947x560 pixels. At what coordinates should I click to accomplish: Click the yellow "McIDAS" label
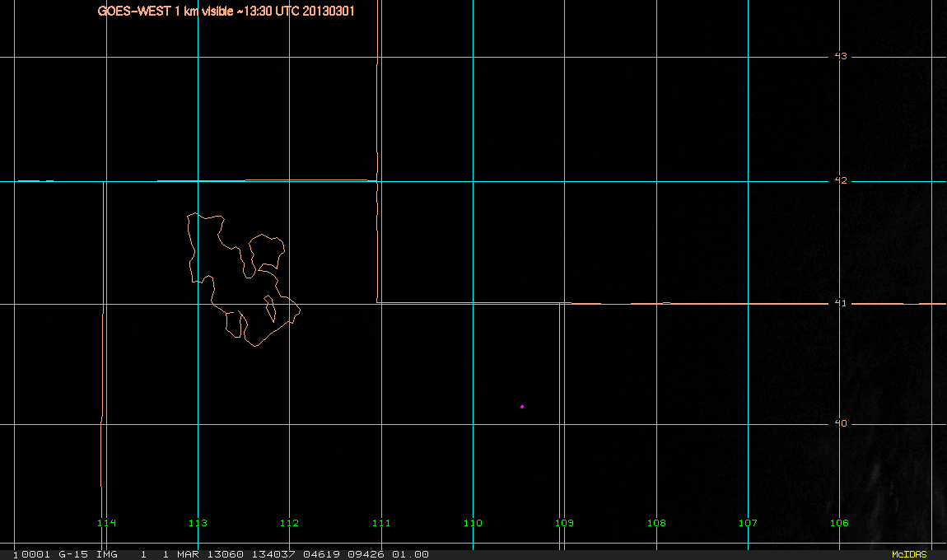[909, 554]
